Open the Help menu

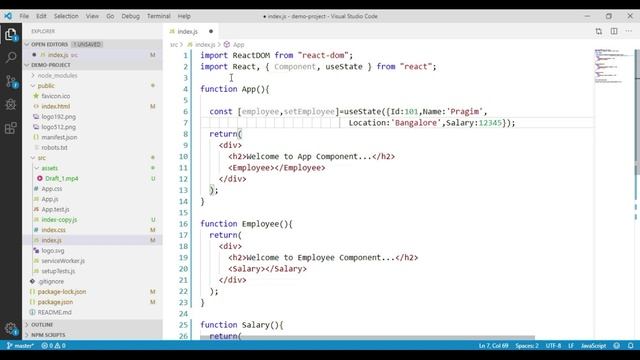point(184,16)
